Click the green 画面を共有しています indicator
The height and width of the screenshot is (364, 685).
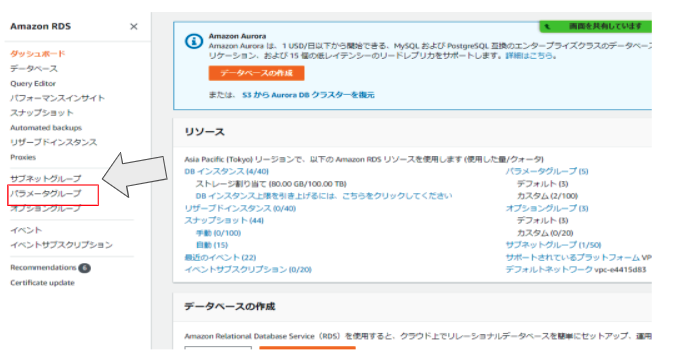coord(596,26)
